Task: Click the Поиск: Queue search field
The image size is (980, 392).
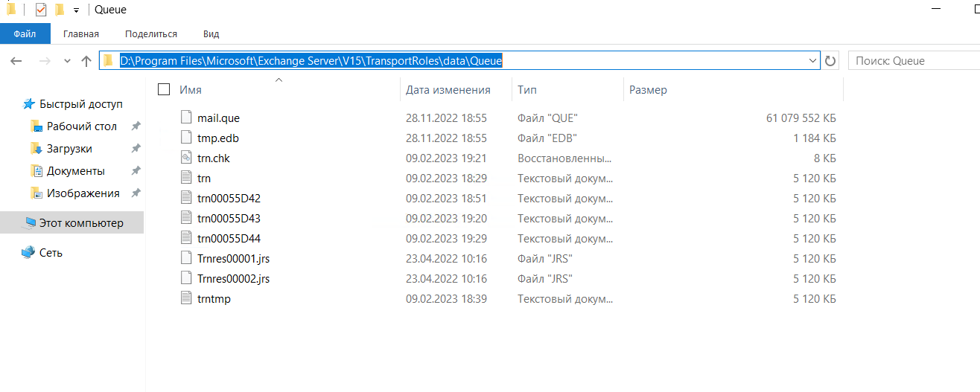Action: coord(912,61)
